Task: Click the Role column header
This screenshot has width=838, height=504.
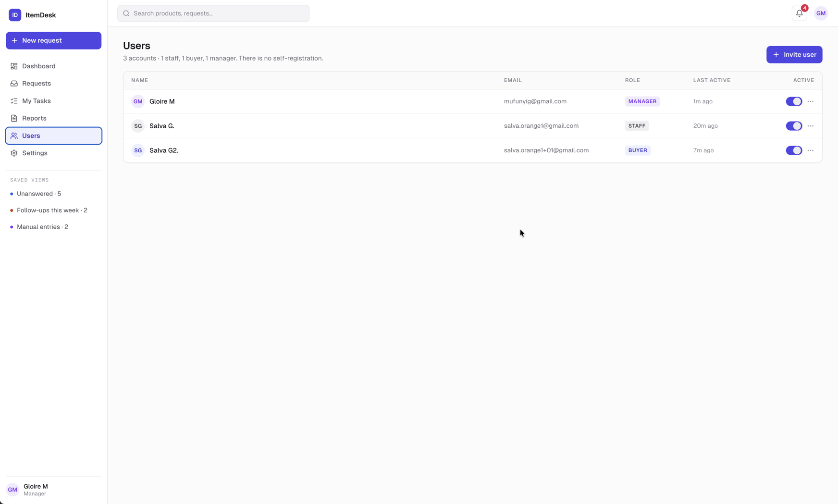Action: (632, 80)
